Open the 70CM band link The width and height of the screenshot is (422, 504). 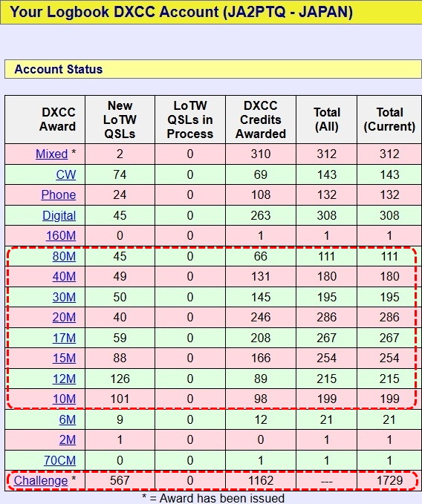pos(60,460)
